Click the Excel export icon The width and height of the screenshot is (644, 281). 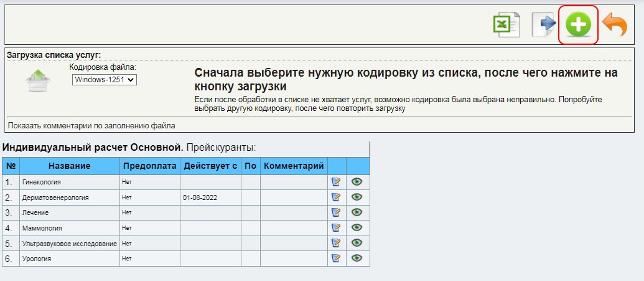point(506,26)
